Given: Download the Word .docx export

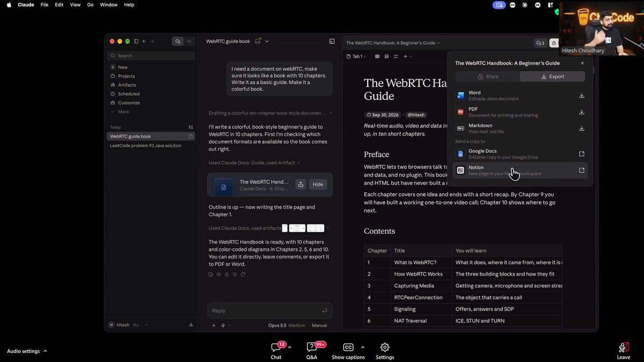Looking at the screenshot, I should [x=582, y=96].
